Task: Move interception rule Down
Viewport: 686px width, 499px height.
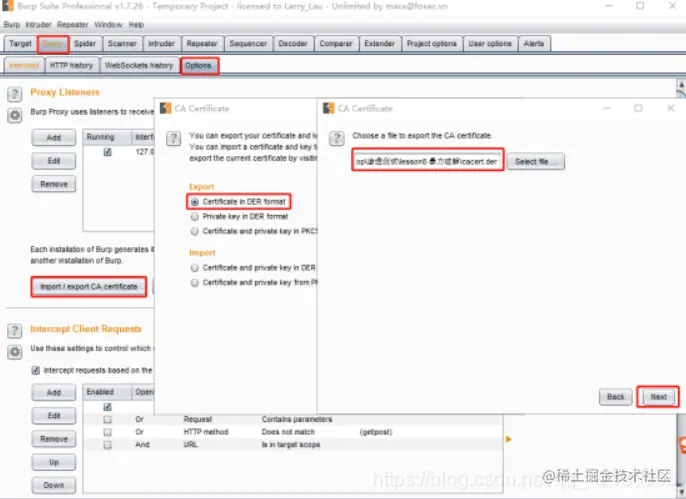Action: 54,485
